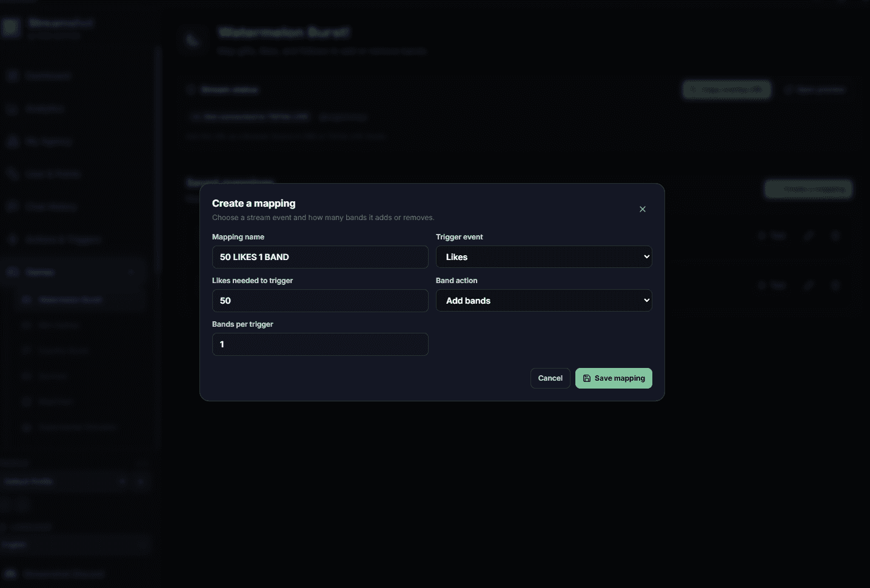This screenshot has width=870, height=588.
Task: Click the Mapping name input field
Action: (x=320, y=257)
